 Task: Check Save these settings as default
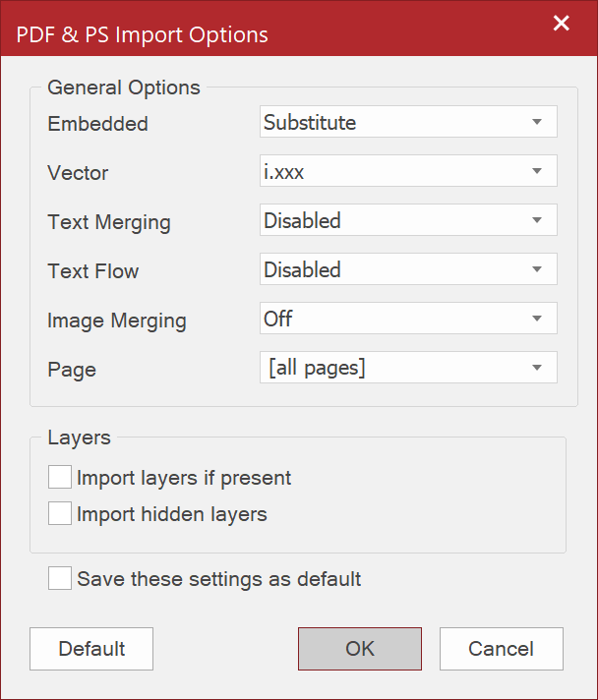pyautogui.click(x=61, y=578)
